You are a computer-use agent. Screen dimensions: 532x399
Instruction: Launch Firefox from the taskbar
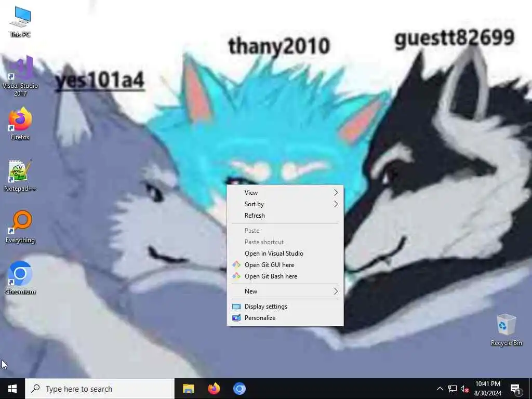point(214,389)
